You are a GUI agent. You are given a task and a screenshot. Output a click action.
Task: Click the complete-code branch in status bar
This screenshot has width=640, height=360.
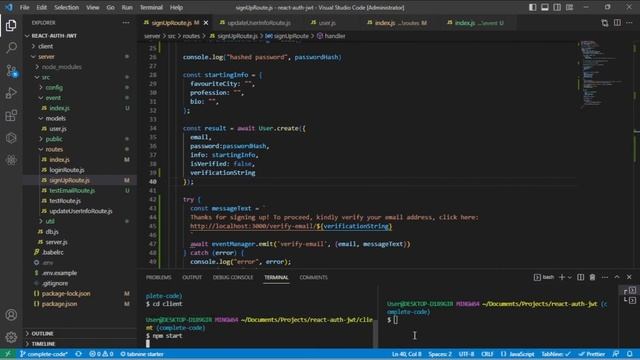44,354
